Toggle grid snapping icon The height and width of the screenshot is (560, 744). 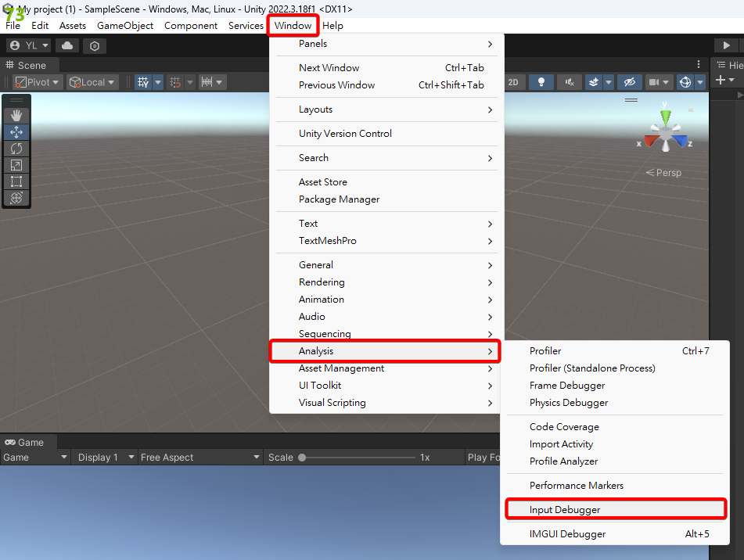click(x=175, y=82)
